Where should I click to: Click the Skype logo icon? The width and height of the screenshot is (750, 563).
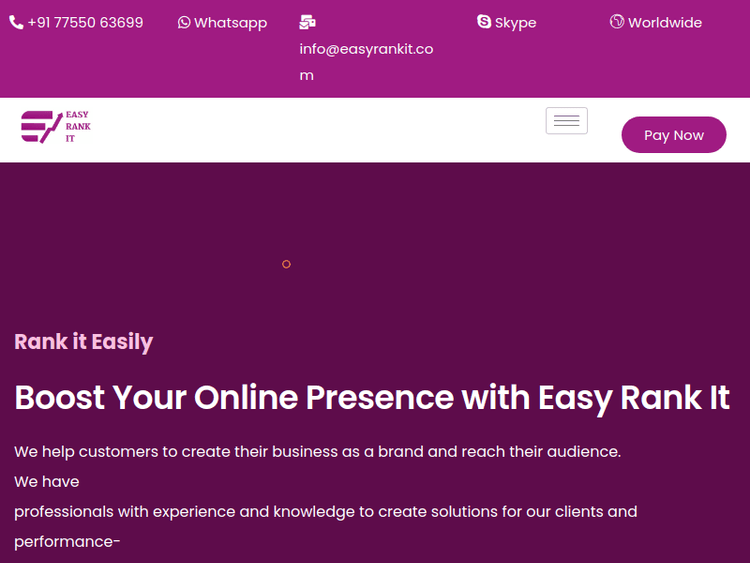[484, 22]
